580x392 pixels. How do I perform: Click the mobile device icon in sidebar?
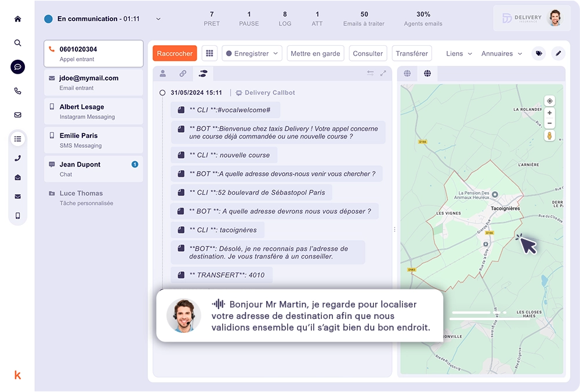17,216
